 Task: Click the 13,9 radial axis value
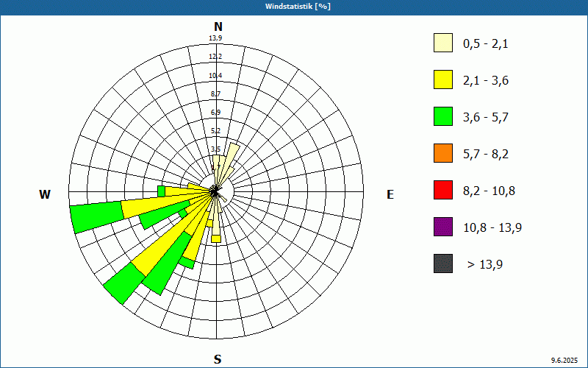tap(215, 38)
